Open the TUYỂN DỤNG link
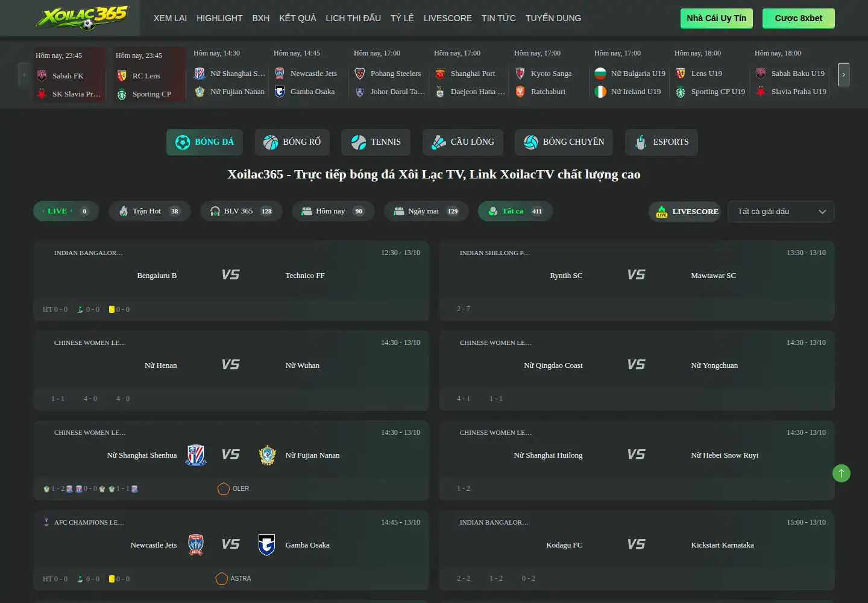The height and width of the screenshot is (603, 868). (x=553, y=18)
